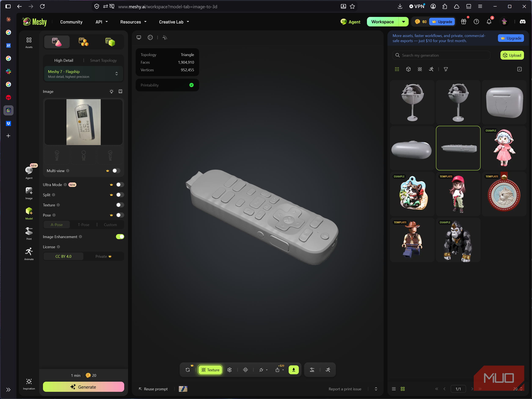Focus the Search my generation field
The width and height of the screenshot is (532, 399).
(442, 55)
